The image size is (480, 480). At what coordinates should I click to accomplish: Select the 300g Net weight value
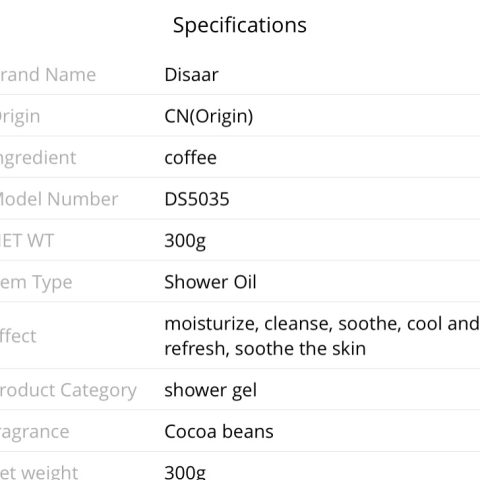tap(185, 472)
